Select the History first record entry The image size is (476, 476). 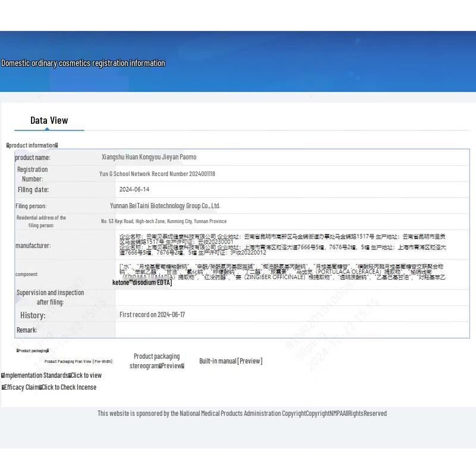tap(152, 315)
